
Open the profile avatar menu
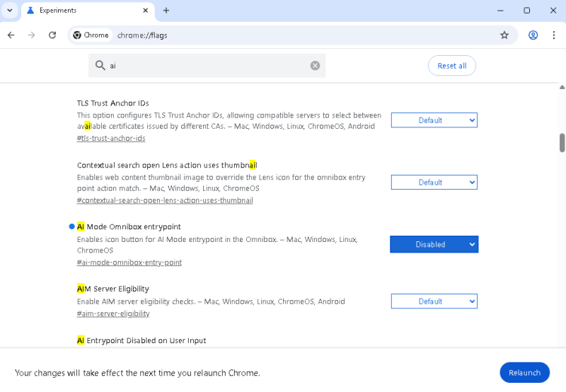click(x=533, y=35)
